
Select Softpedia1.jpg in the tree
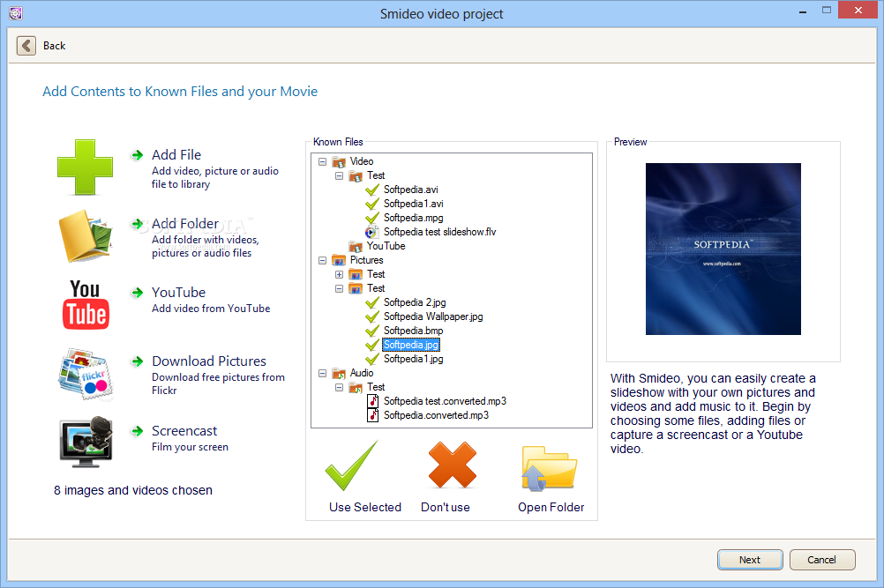(413, 359)
